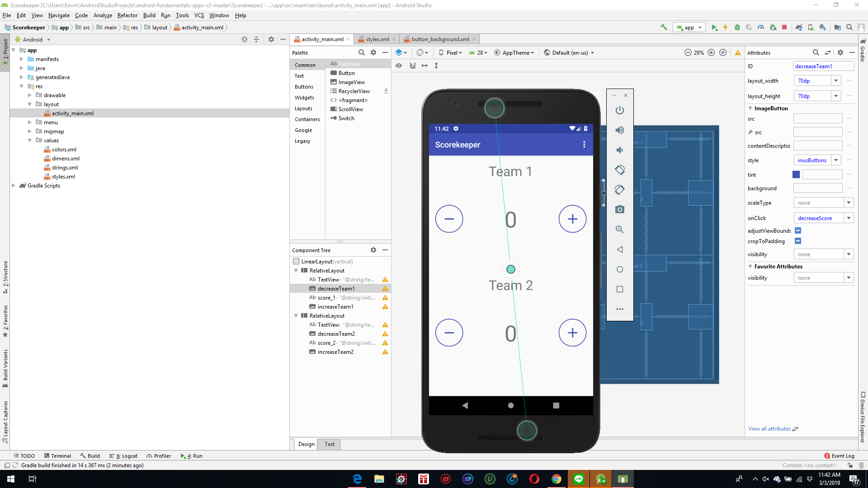Apply changes with the lightning bolt icon

coord(726,27)
